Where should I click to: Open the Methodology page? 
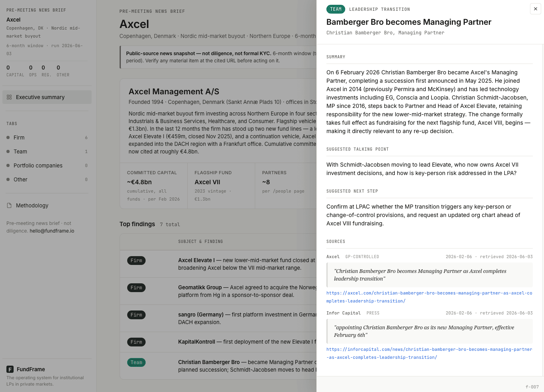coord(47,205)
